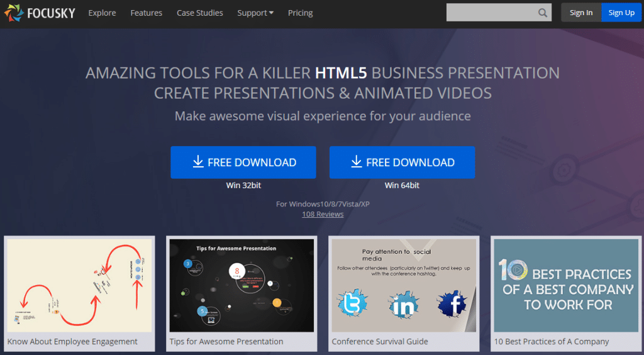Open the Pricing page
Image resolution: width=644 pixels, height=355 pixels.
300,13
